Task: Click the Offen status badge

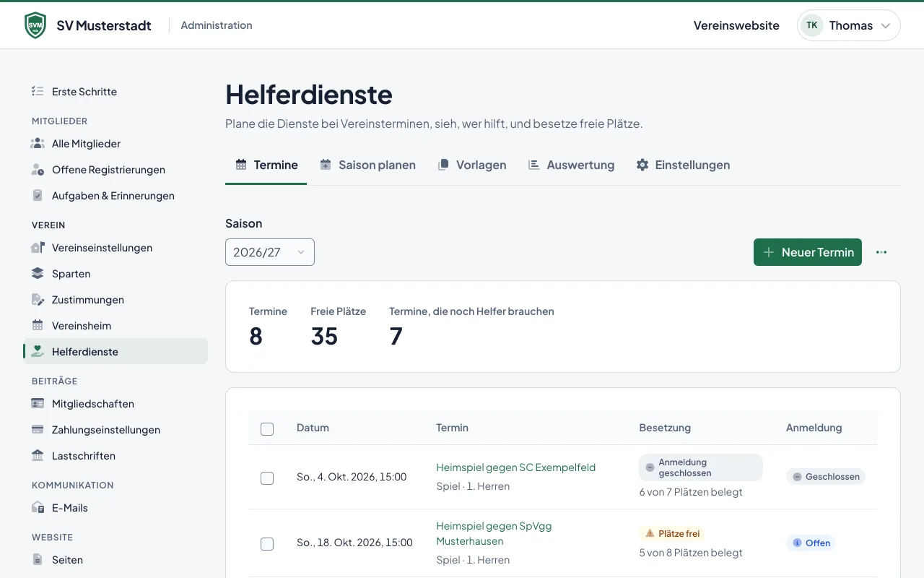Action: point(811,543)
